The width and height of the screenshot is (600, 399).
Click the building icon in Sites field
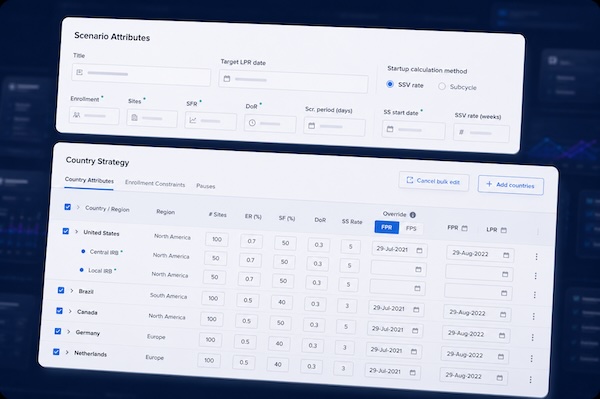[x=134, y=117]
